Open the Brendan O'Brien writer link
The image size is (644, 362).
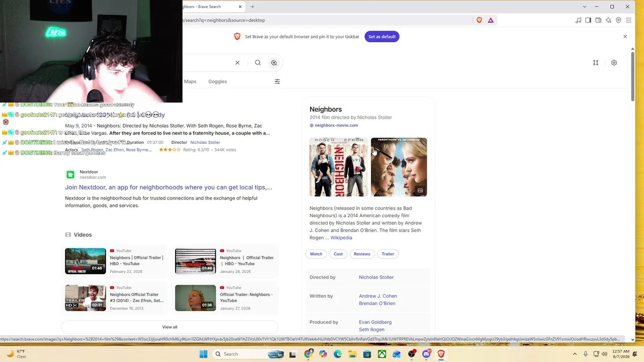coord(377,304)
